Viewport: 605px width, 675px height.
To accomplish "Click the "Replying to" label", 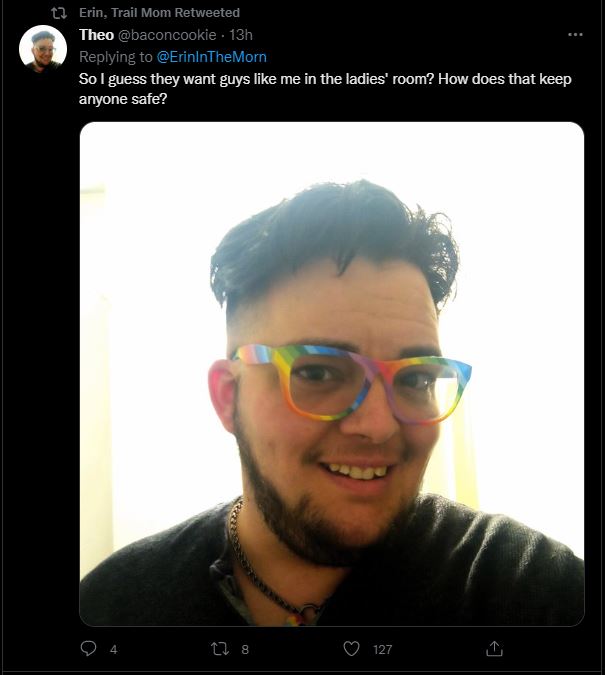I will pos(116,57).
